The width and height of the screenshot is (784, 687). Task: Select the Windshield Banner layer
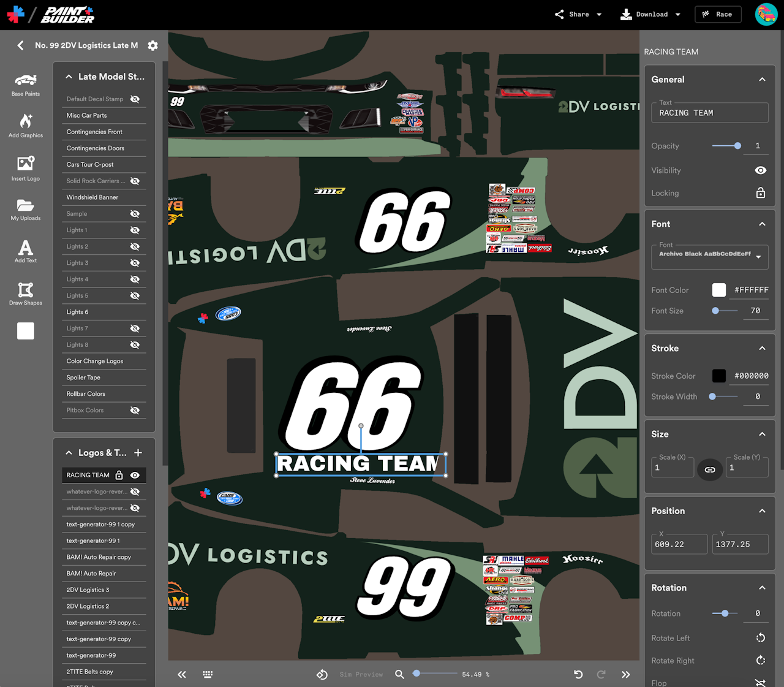92,197
